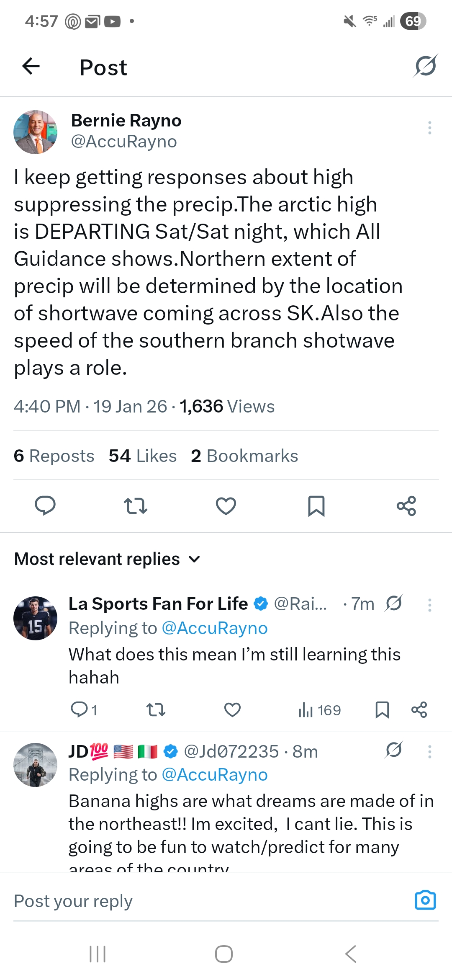Tap the camera icon in the reply bar

tap(425, 900)
